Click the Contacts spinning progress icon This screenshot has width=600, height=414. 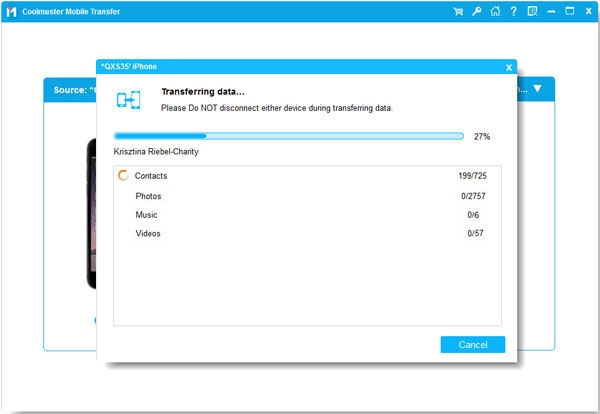(123, 175)
